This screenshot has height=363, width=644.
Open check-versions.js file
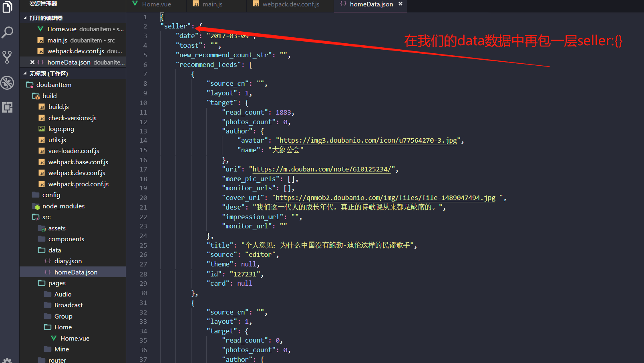click(x=72, y=118)
